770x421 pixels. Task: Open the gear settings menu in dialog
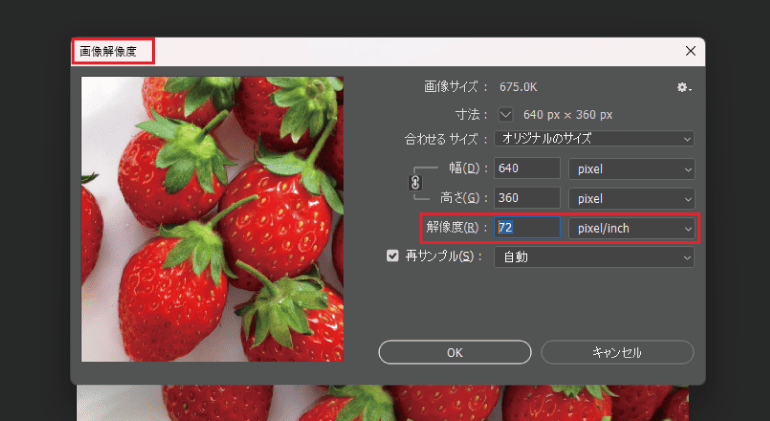(x=683, y=88)
